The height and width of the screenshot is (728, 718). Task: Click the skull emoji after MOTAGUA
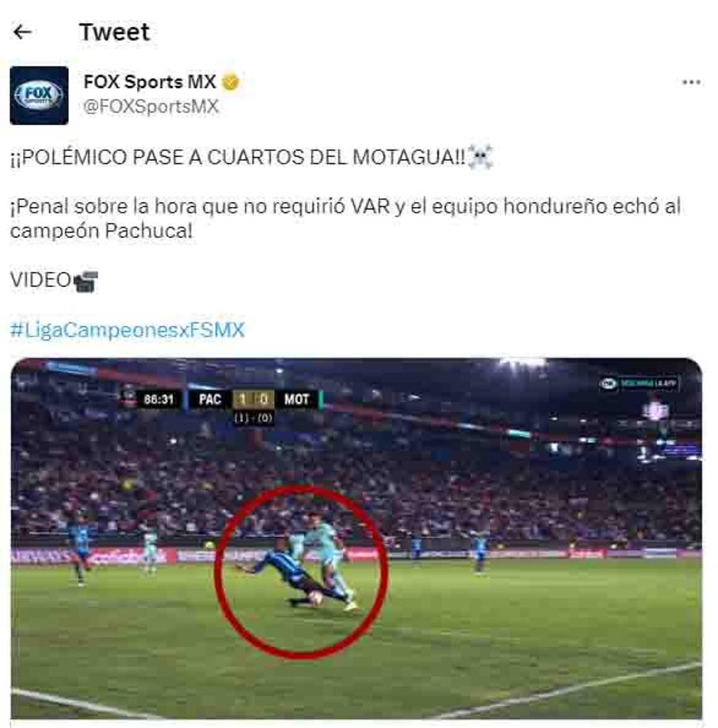click(480, 157)
